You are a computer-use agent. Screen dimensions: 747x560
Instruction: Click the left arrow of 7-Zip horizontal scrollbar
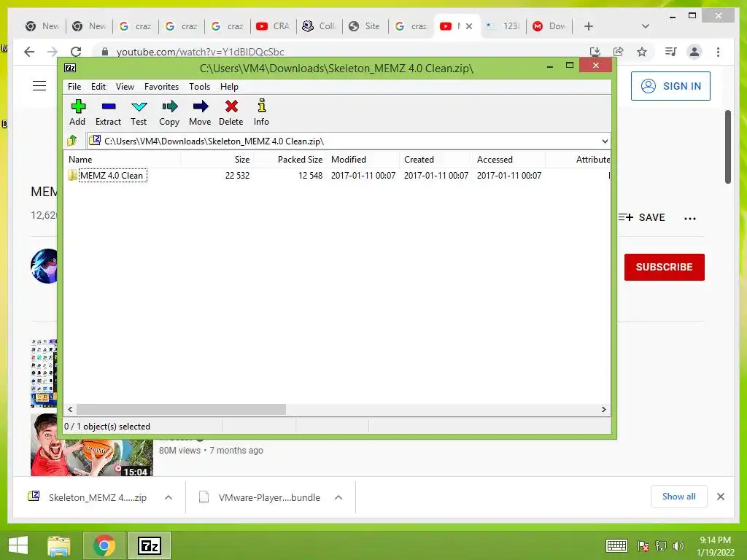71,410
